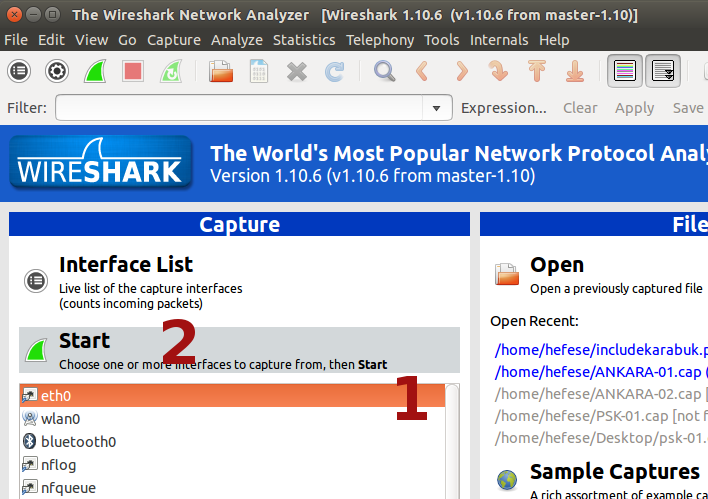708x499 pixels.
Task: Reload this capture file icon
Action: tap(335, 71)
